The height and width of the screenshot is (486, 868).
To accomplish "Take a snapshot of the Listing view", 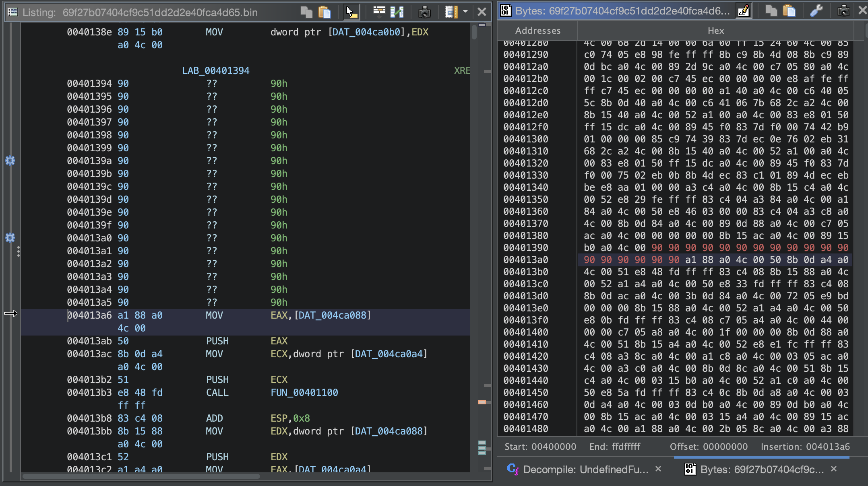I will click(x=424, y=12).
